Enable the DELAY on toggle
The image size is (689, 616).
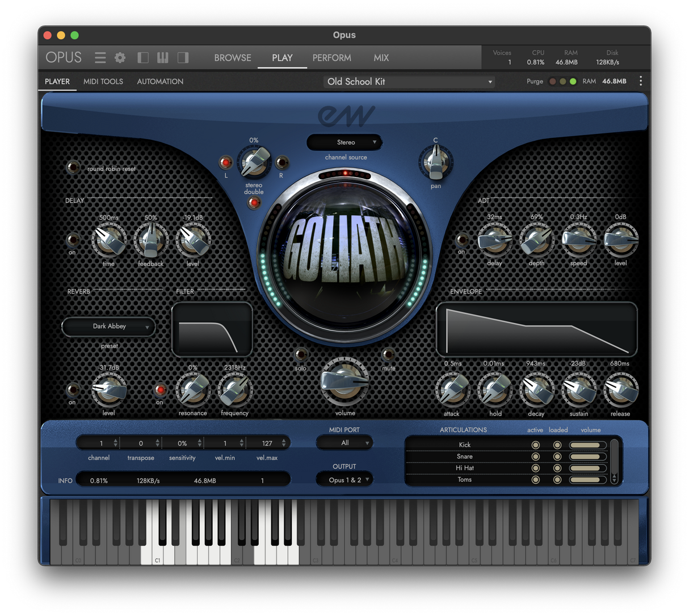[x=73, y=240]
